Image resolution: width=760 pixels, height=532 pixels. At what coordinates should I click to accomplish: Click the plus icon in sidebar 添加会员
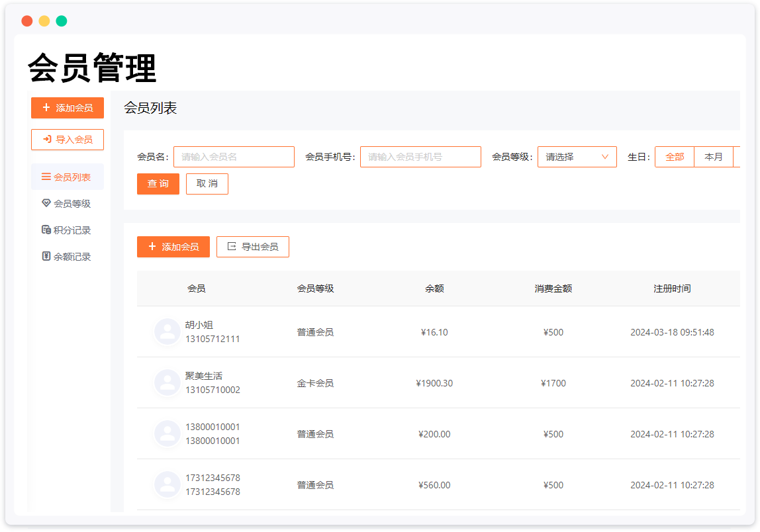(46, 108)
